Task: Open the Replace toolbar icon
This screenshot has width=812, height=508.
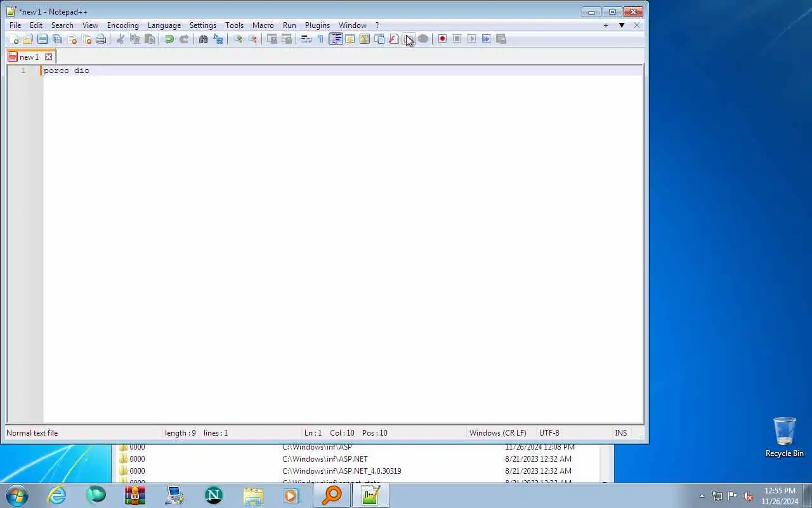Action: [x=218, y=39]
